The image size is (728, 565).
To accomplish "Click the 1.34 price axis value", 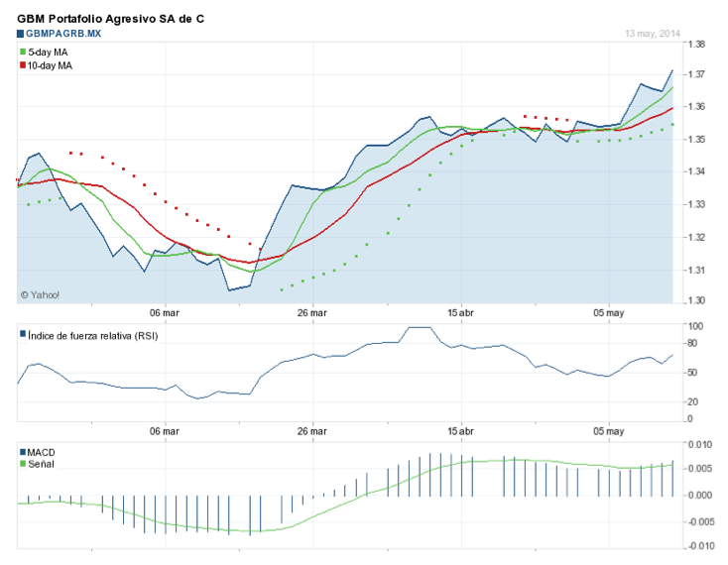I will click(696, 171).
